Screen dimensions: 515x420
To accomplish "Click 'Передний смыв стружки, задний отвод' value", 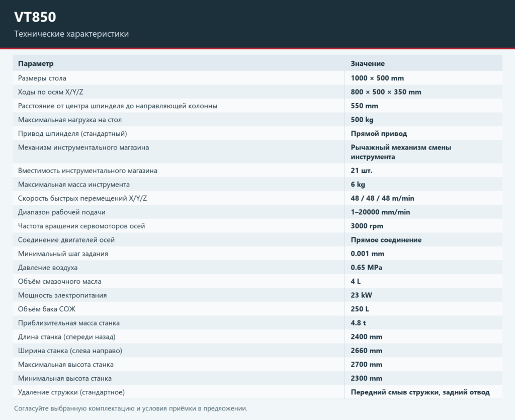I will coord(420,392).
